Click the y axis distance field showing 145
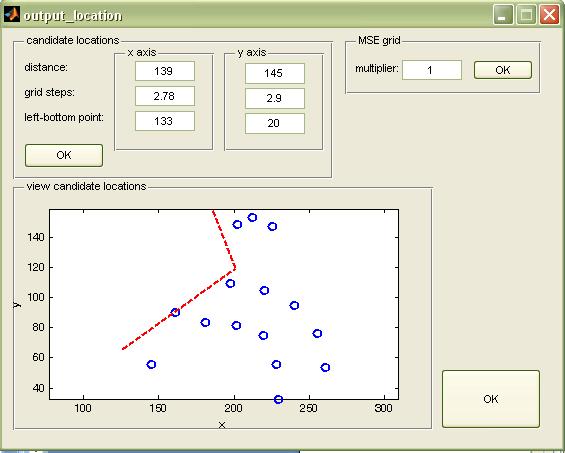565x453 pixels. [275, 73]
